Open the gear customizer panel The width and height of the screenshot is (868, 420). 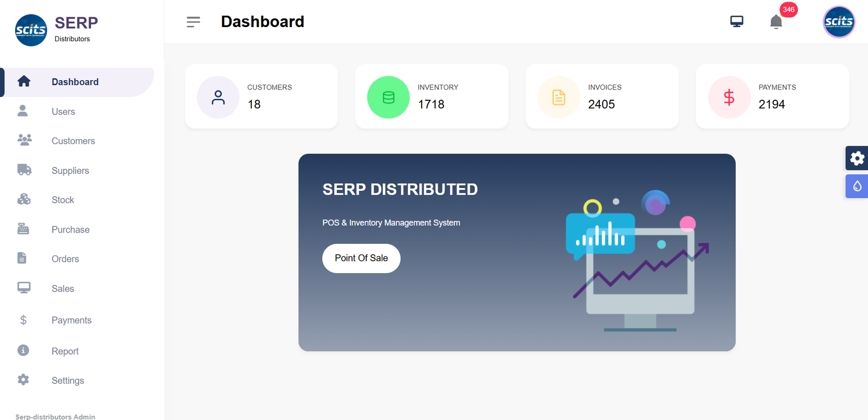click(x=857, y=158)
